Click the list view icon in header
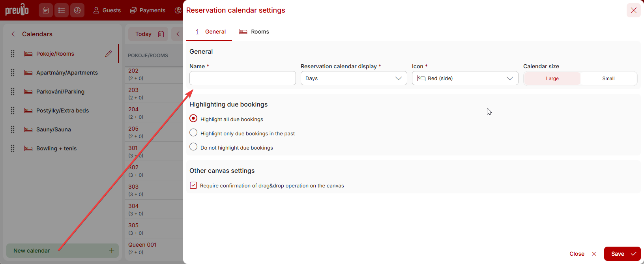The image size is (644, 264). pos(62,10)
